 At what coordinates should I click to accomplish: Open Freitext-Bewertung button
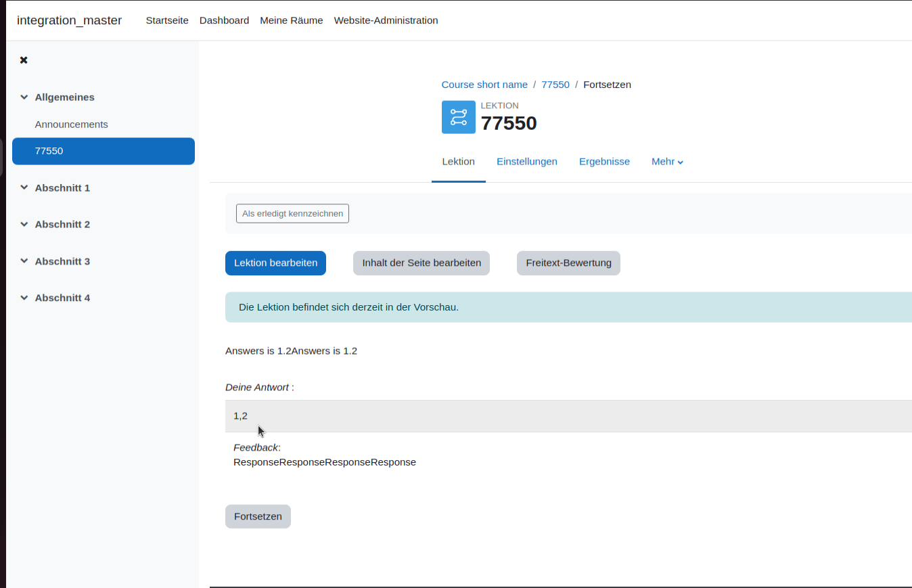coord(568,263)
